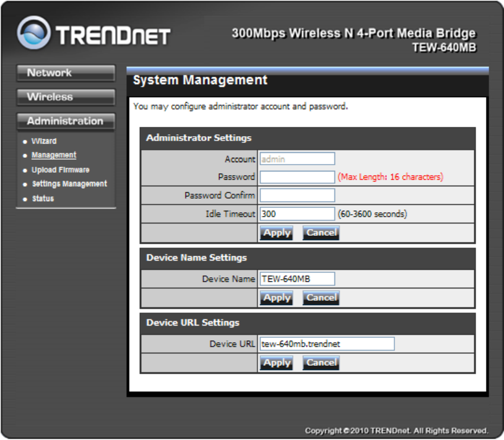This screenshot has width=504, height=440.
Task: Click the 60-3600 seconds hint text
Action: tap(372, 214)
